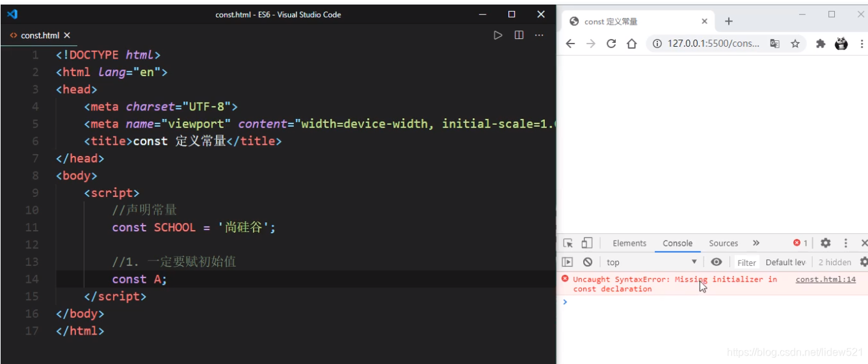Screen dimensions: 868x364
Task: Toggle DevTools device toolbar
Action: tap(586, 243)
